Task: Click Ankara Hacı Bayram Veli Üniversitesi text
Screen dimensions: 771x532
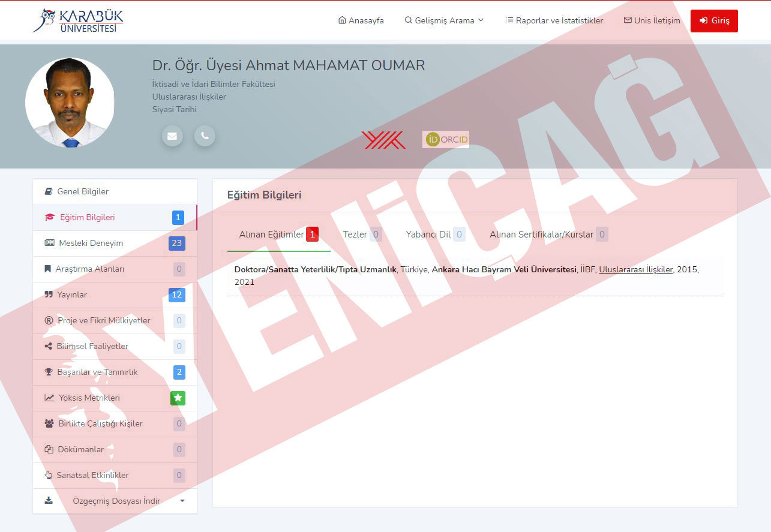Action: [x=504, y=270]
